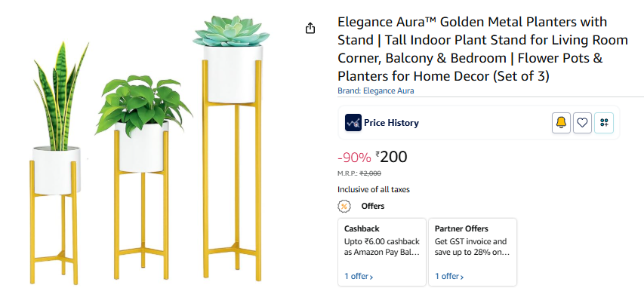Open 1 offer link under Partner Offers
Screen dimensions: 644x288
(x=449, y=276)
